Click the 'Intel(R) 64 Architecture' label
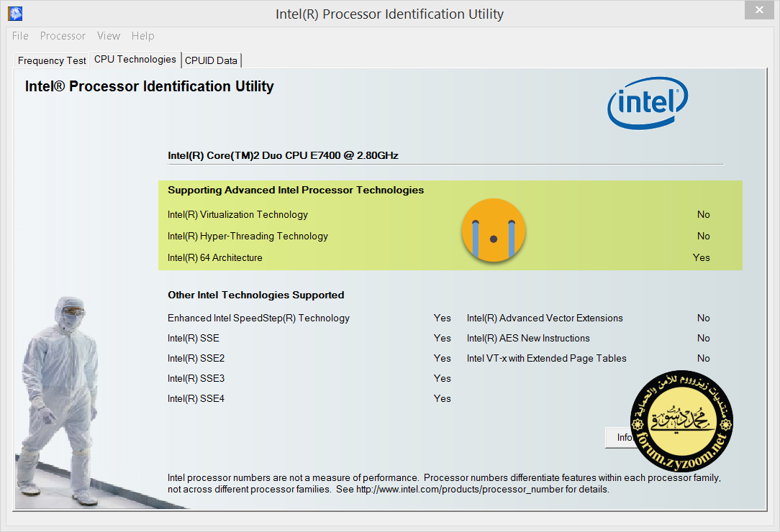 tap(215, 257)
